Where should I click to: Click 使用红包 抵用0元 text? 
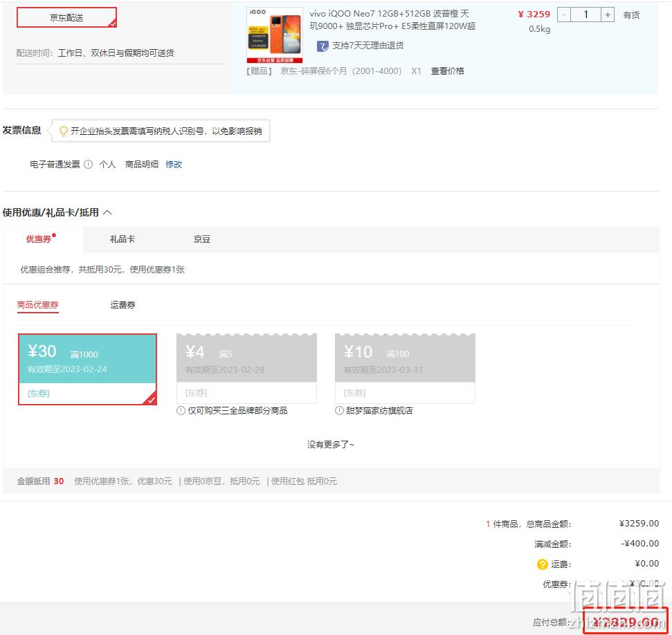click(304, 481)
